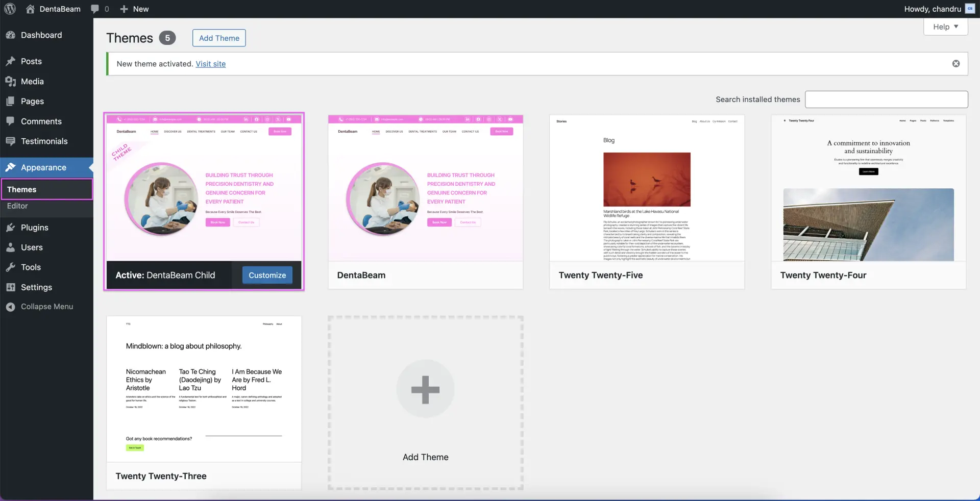Screen dimensions: 980x501
Task: Click the Dashboard gauge icon
Action: click(10, 35)
